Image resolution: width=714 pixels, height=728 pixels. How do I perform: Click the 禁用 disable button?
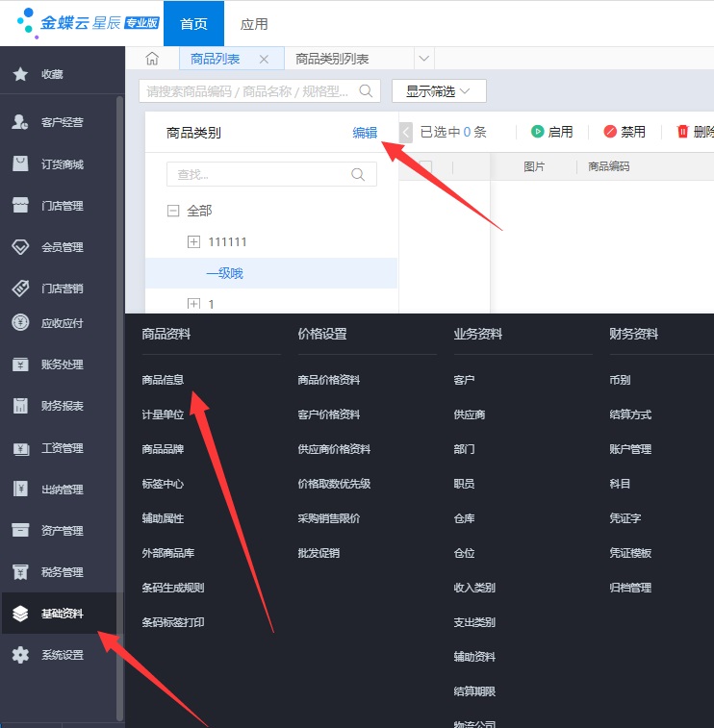coord(624,132)
